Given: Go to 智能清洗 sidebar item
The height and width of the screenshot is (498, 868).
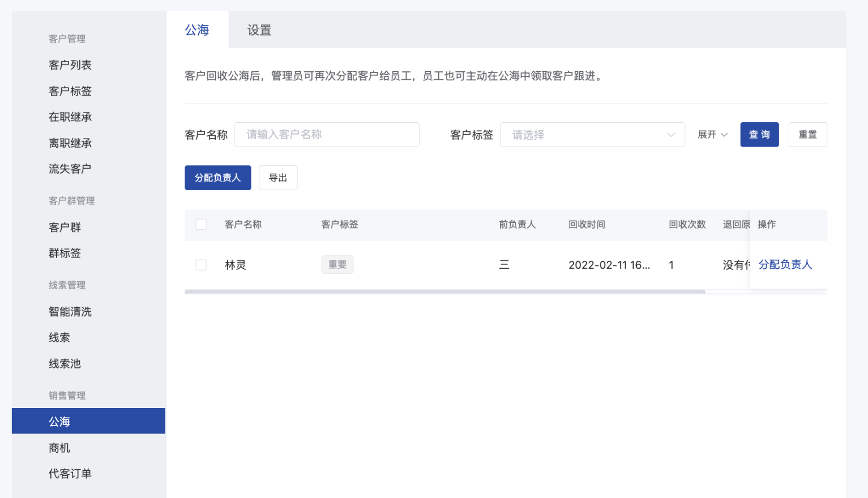Looking at the screenshot, I should click(70, 312).
